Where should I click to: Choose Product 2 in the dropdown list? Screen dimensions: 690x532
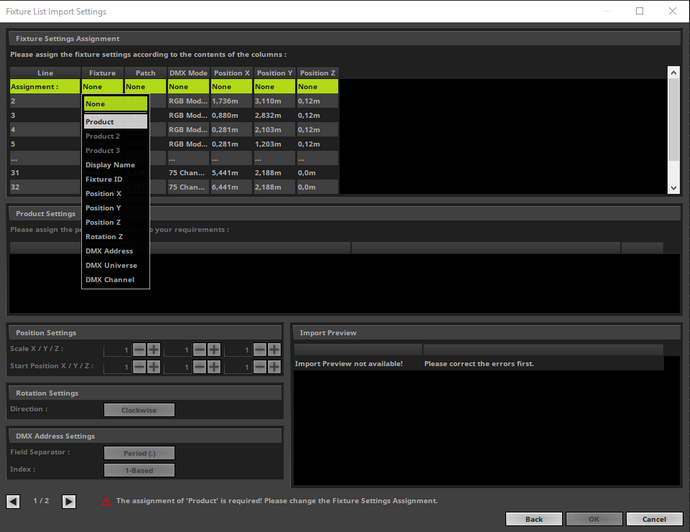(116, 136)
